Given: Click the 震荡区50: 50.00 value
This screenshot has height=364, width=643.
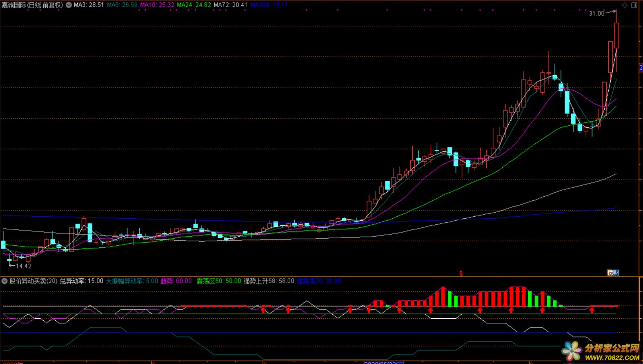Looking at the screenshot, I should 219,281.
